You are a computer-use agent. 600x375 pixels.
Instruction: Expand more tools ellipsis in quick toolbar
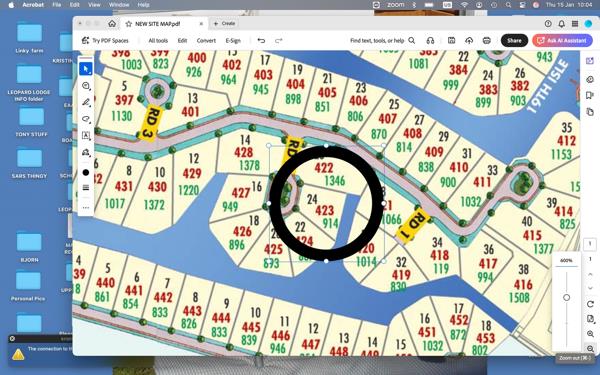[86, 208]
